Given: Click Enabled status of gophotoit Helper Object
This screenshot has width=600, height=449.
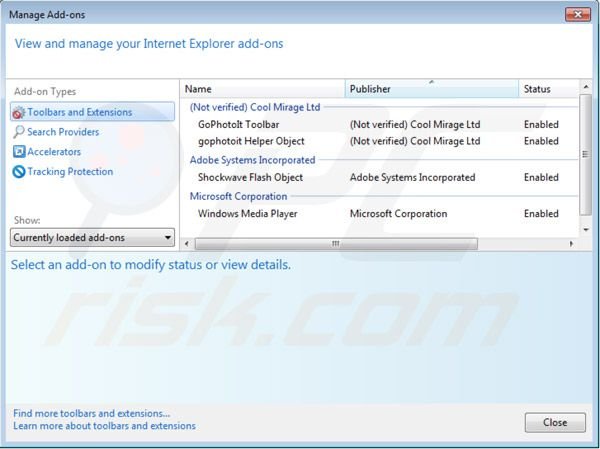Looking at the screenshot, I should click(541, 141).
